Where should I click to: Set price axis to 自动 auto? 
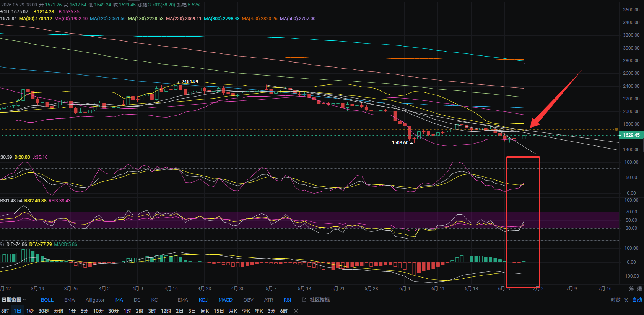[637, 300]
